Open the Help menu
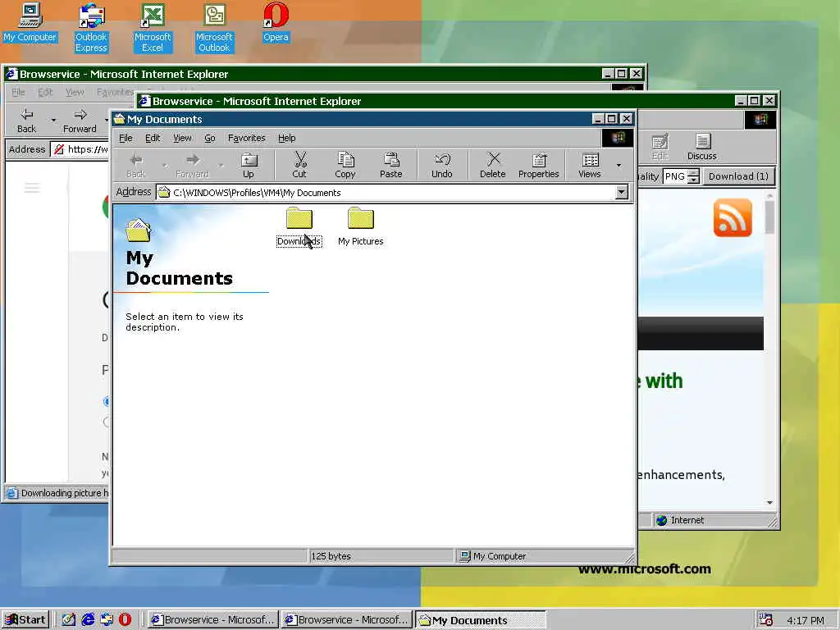 coord(286,138)
